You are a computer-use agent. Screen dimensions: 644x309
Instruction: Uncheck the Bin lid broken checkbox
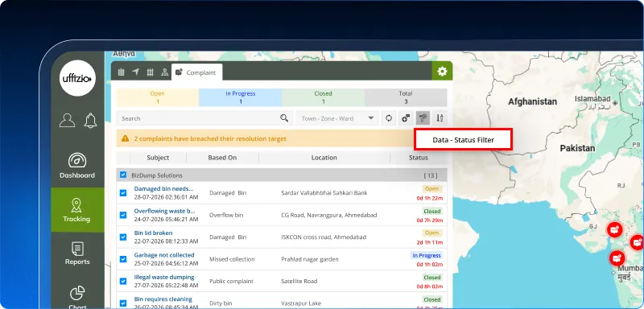(x=123, y=237)
